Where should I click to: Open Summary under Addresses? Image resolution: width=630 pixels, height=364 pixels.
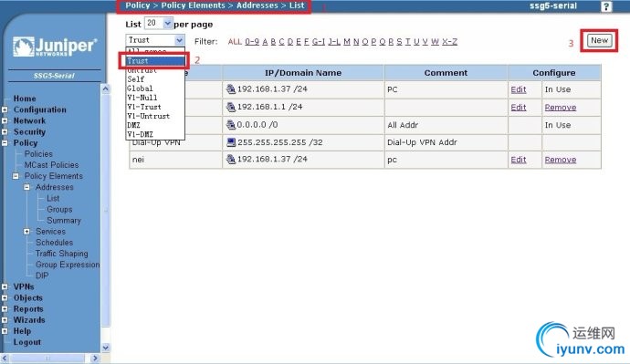64,221
